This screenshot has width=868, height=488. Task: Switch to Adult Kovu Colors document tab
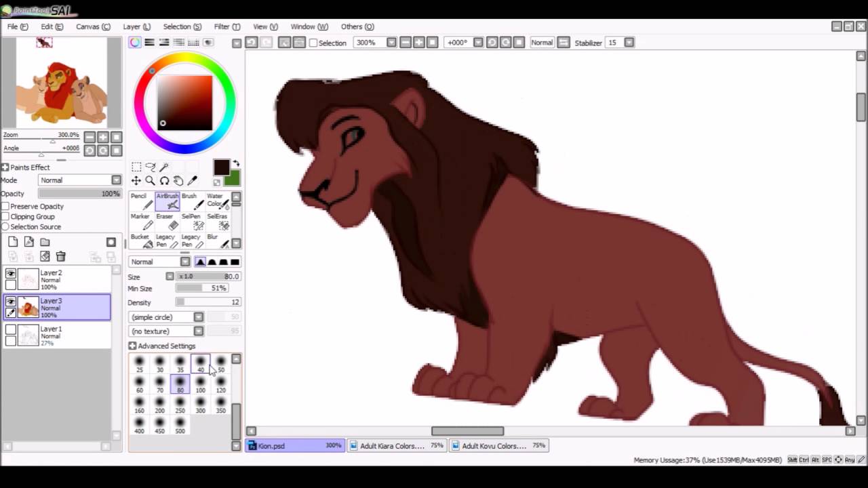coord(498,445)
